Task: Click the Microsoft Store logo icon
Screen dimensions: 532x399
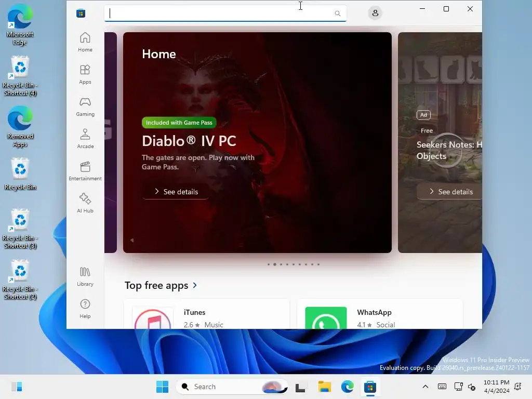Action: point(81,13)
